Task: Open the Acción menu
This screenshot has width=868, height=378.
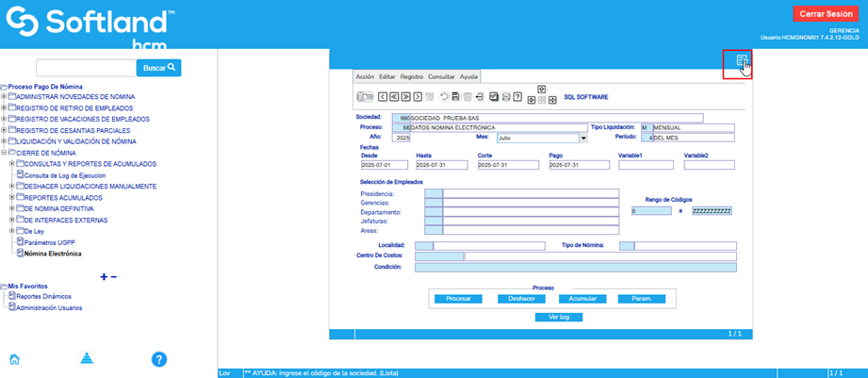Action: pyautogui.click(x=365, y=76)
